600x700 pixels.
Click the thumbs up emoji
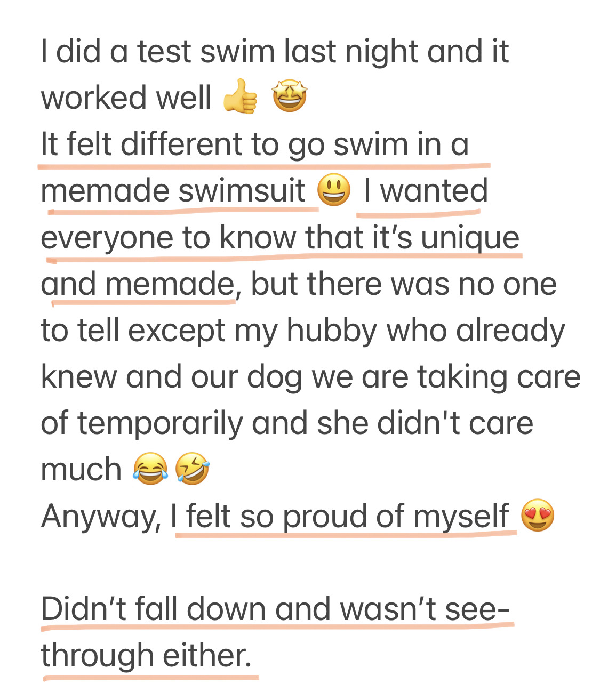(x=240, y=96)
